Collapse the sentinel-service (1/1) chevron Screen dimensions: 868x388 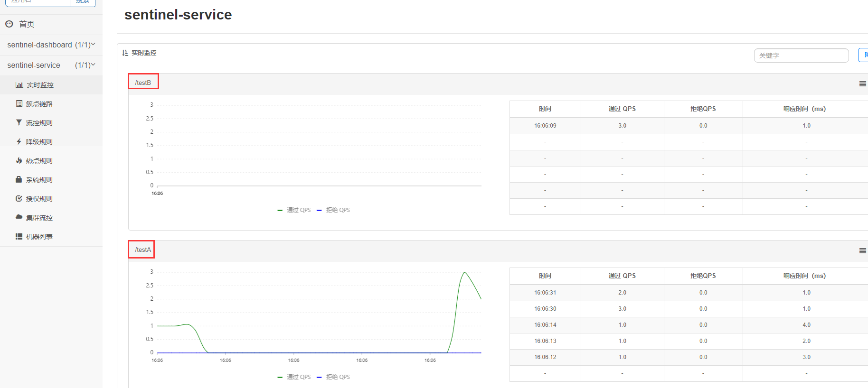[x=93, y=65]
